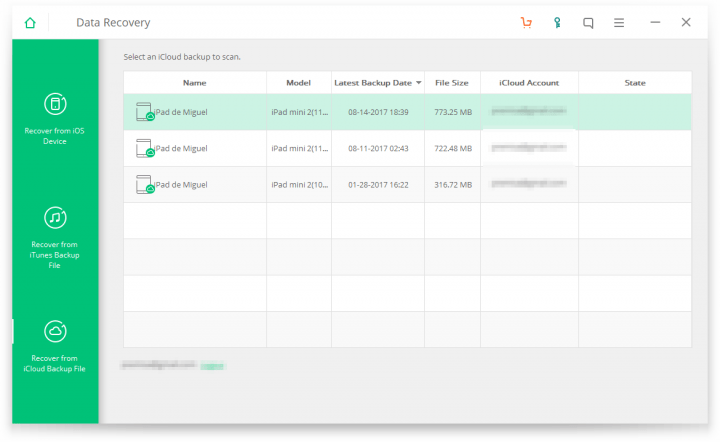The width and height of the screenshot is (720, 442).
Task: Click the model cell of the 722.48 MB backup
Action: click(299, 148)
